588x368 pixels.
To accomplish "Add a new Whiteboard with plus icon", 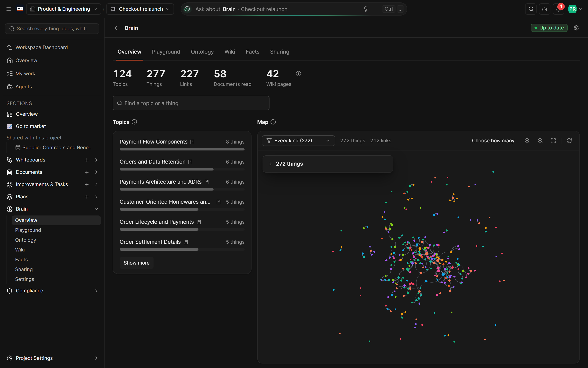I will pyautogui.click(x=87, y=160).
